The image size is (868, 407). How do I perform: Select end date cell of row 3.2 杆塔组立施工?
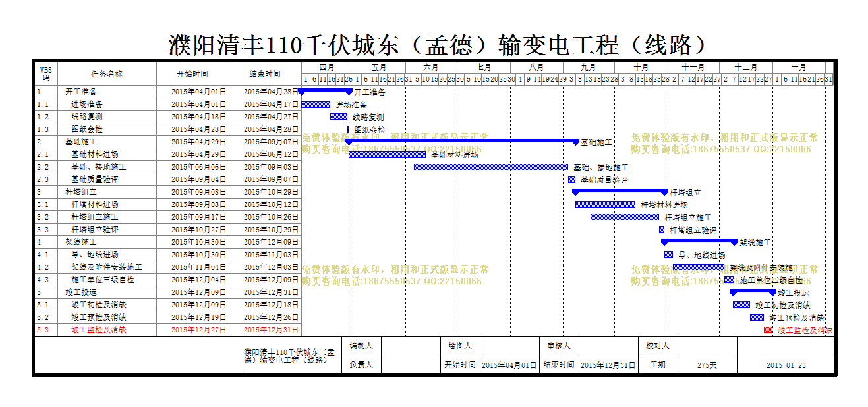pos(265,217)
